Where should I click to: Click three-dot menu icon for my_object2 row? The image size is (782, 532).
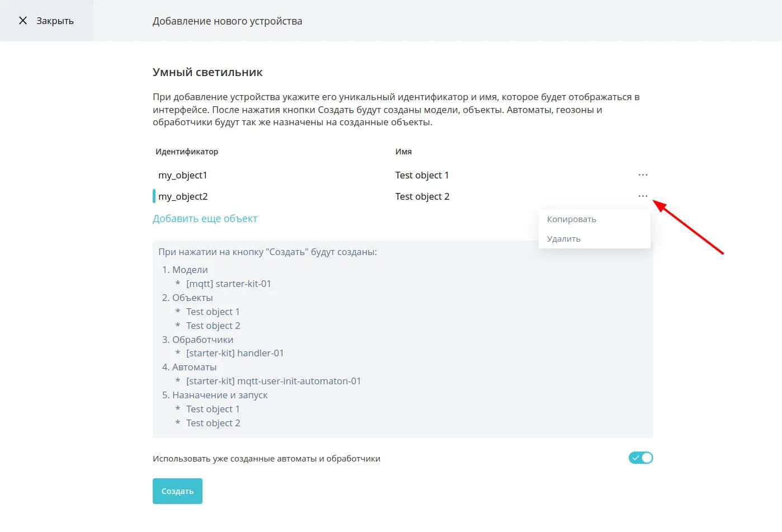click(x=643, y=196)
